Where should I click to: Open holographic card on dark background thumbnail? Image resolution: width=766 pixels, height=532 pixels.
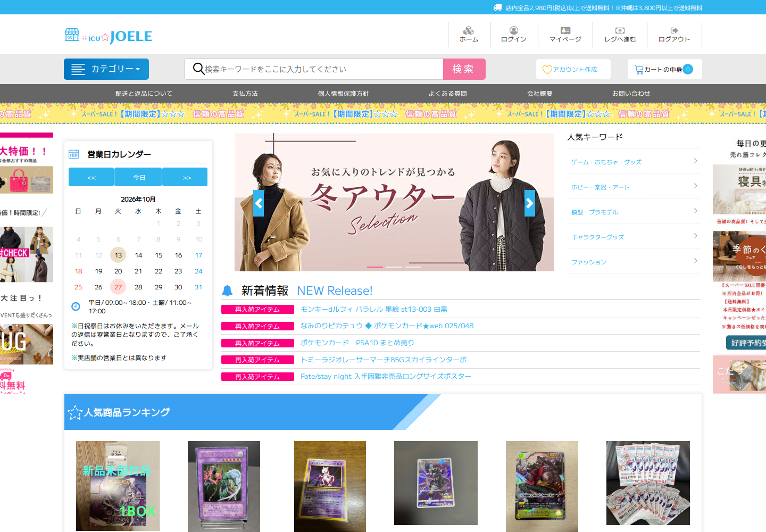436,483
